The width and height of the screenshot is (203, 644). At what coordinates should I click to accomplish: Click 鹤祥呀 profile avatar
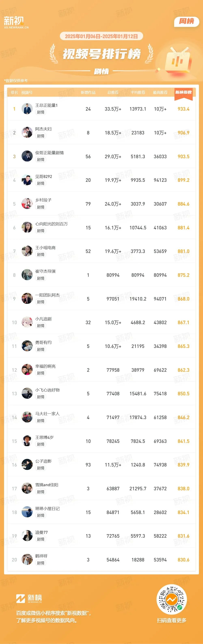click(x=27, y=559)
